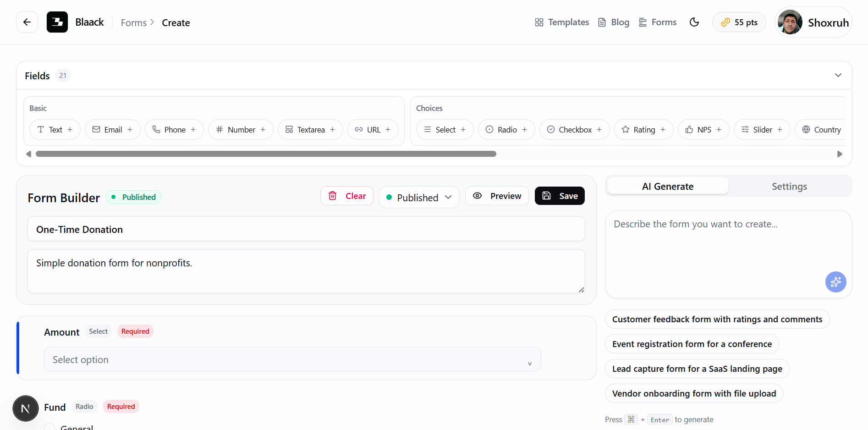Open the Amount Select option dropdown
This screenshot has width=868, height=430.
[x=292, y=359]
